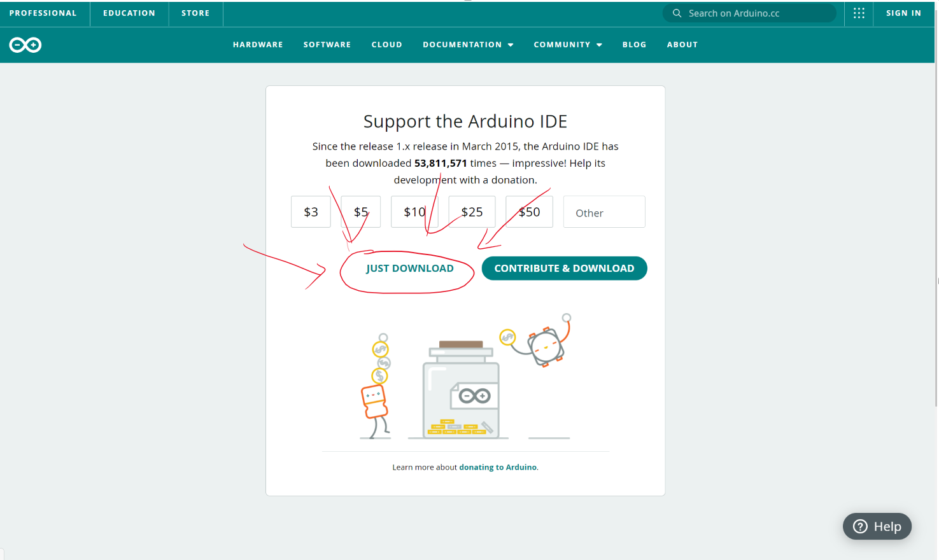Click the 53,811,571 download count

coord(441,164)
